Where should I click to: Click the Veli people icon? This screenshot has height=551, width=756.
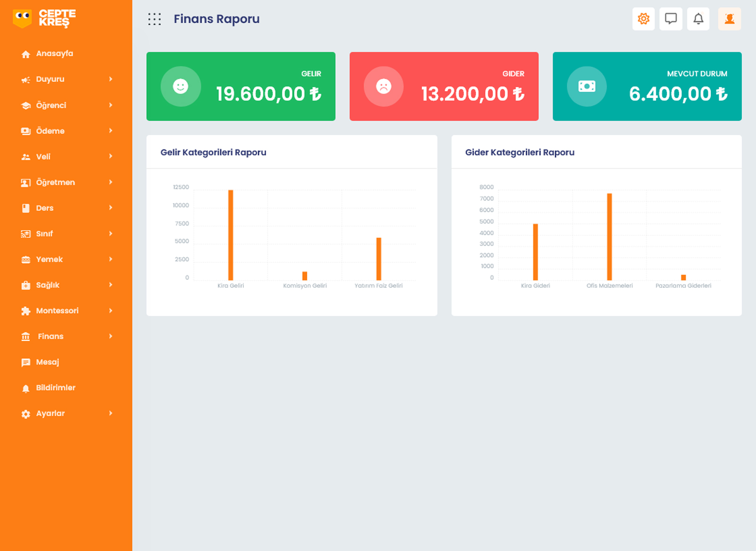pyautogui.click(x=26, y=157)
